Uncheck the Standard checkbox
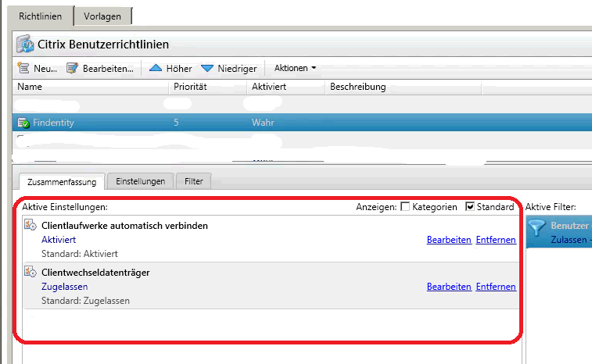Image resolution: width=592 pixels, height=364 pixels. coord(470,207)
